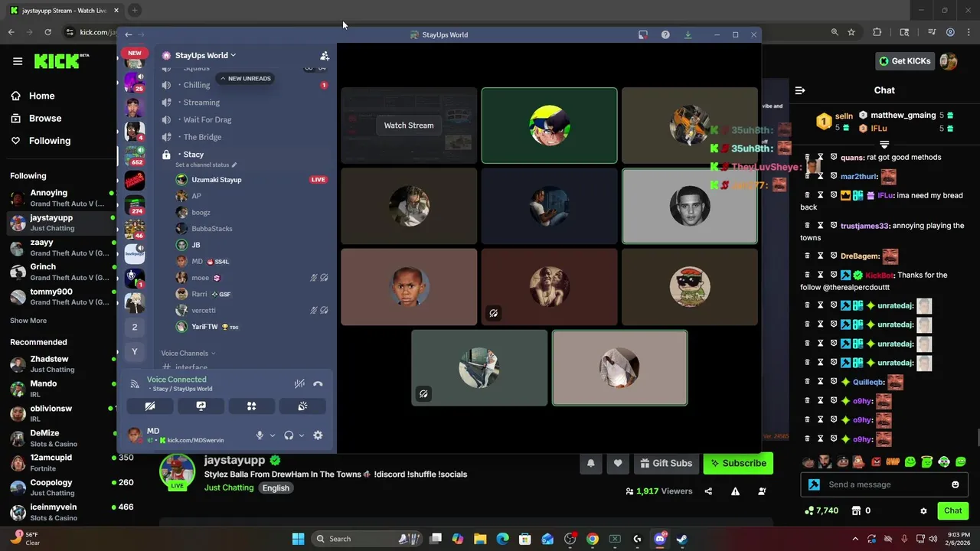Open Kick chat settings gear
Viewport: 980px width, 551px height.
(x=923, y=510)
